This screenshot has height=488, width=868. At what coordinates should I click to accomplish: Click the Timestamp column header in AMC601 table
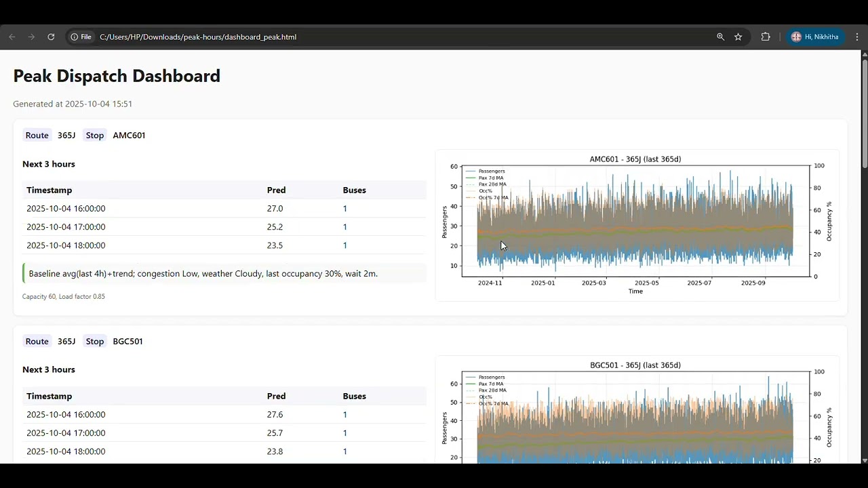tap(49, 190)
